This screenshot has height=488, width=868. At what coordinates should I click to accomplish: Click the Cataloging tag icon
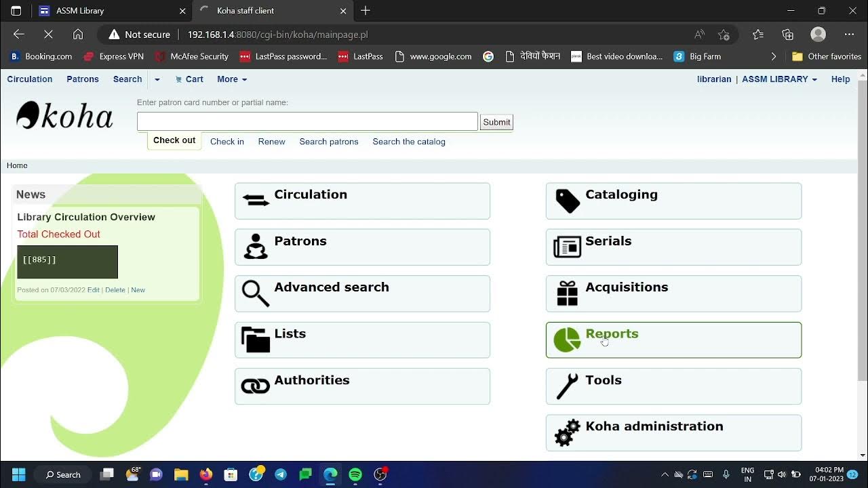pos(568,201)
